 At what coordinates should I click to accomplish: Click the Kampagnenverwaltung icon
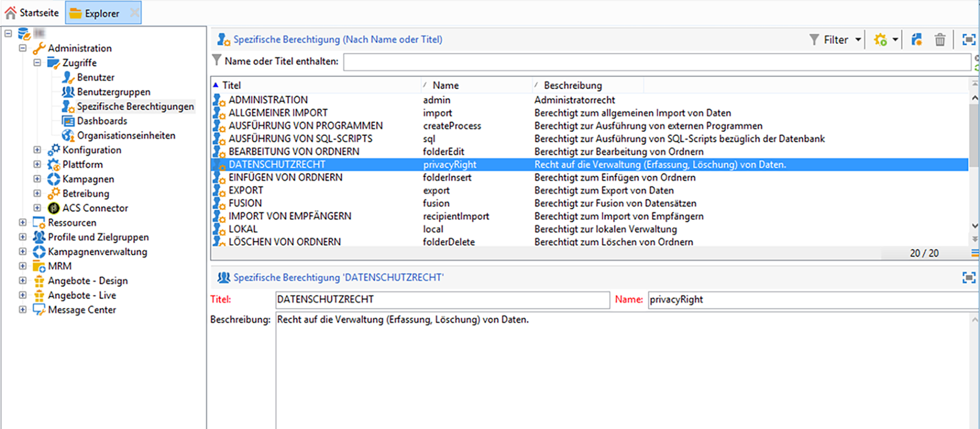click(39, 252)
